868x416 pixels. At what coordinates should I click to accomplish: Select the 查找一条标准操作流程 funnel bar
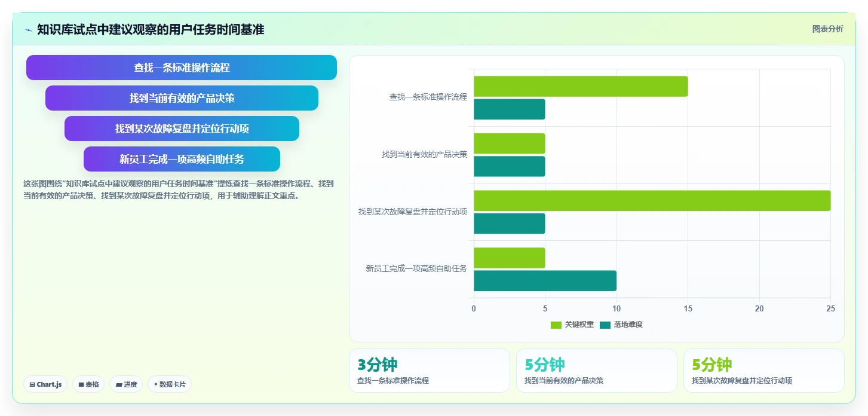tap(182, 68)
